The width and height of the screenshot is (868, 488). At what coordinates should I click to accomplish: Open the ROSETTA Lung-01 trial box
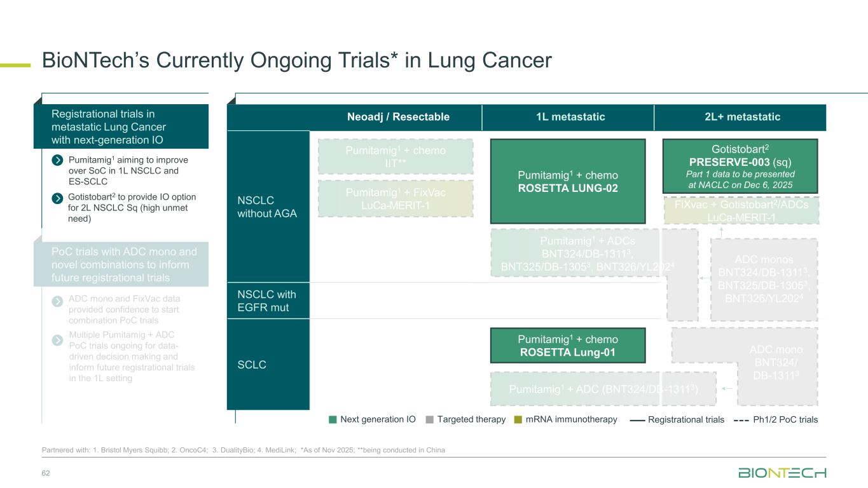point(568,345)
